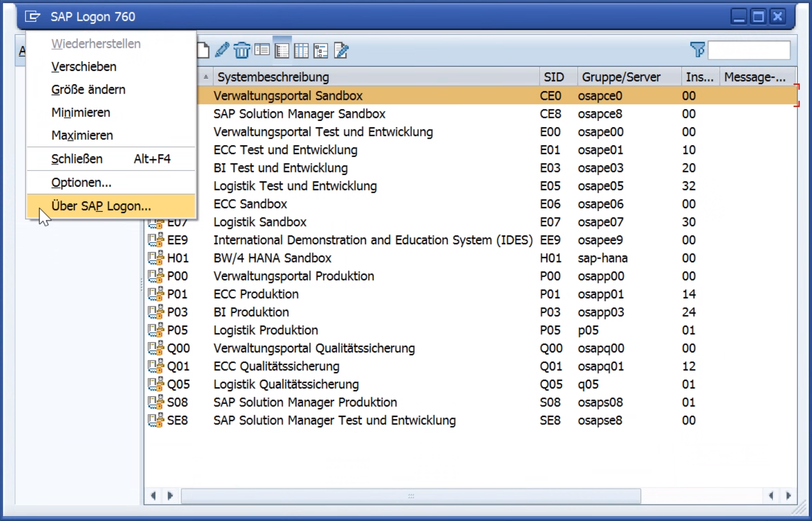Open the SAP Logon window system menu icon
This screenshot has width=812, height=521.
(x=33, y=16)
